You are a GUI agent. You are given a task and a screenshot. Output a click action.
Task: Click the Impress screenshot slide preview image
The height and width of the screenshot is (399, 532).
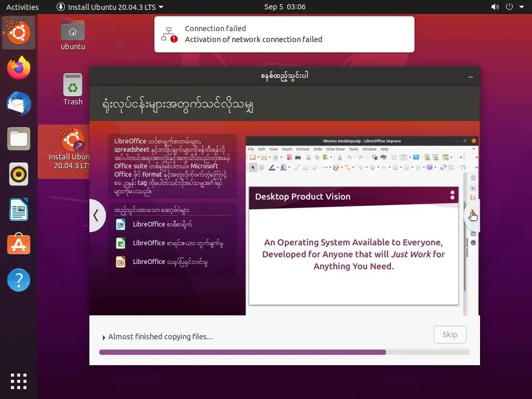click(x=353, y=246)
